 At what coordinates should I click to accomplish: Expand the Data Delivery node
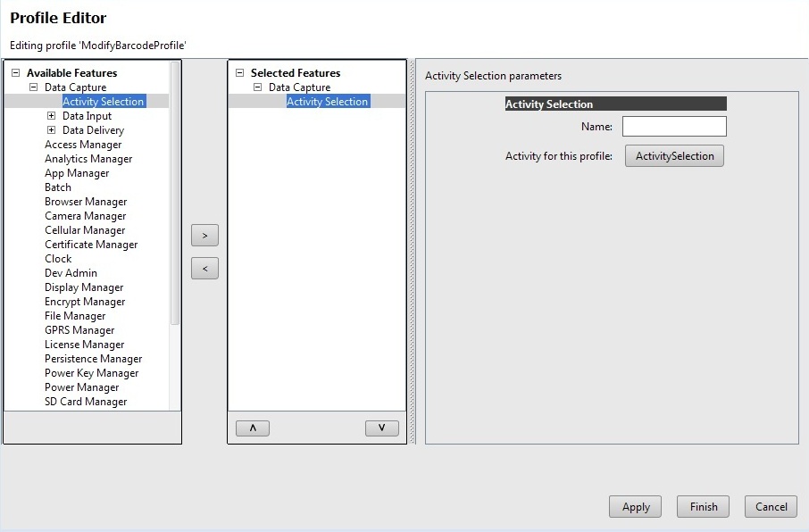pos(51,130)
